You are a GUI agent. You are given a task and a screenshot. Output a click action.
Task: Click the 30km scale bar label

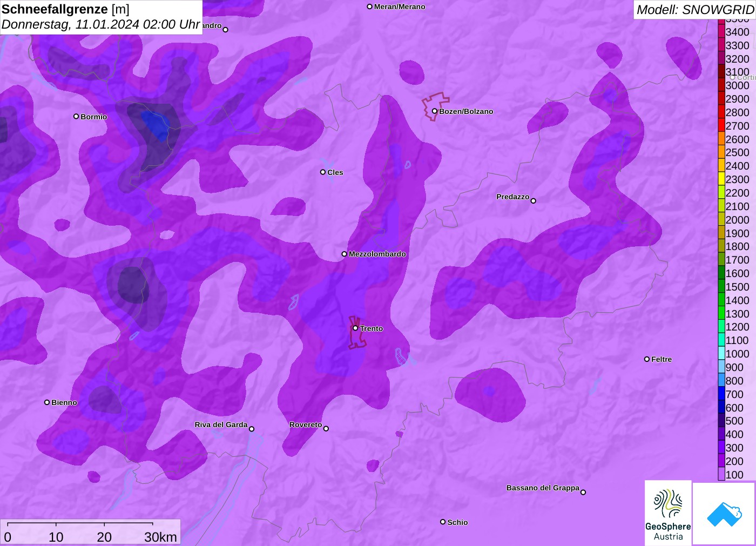coord(160,537)
